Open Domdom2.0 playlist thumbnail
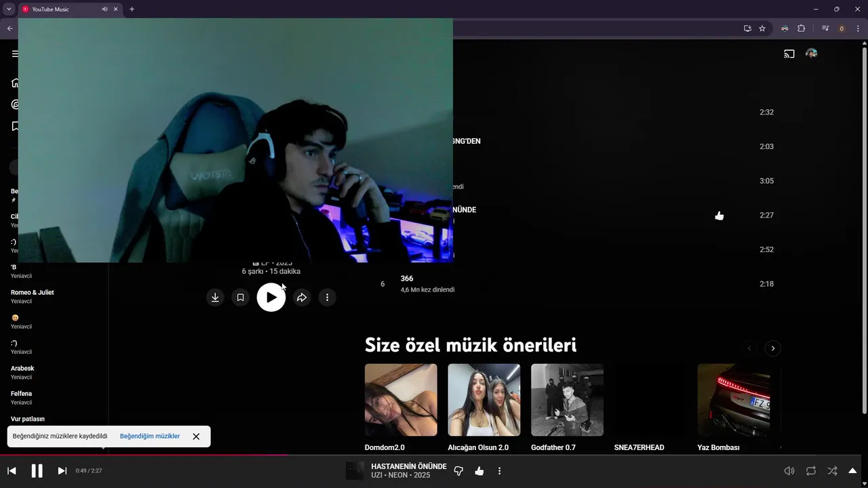This screenshot has height=488, width=868. (x=401, y=400)
